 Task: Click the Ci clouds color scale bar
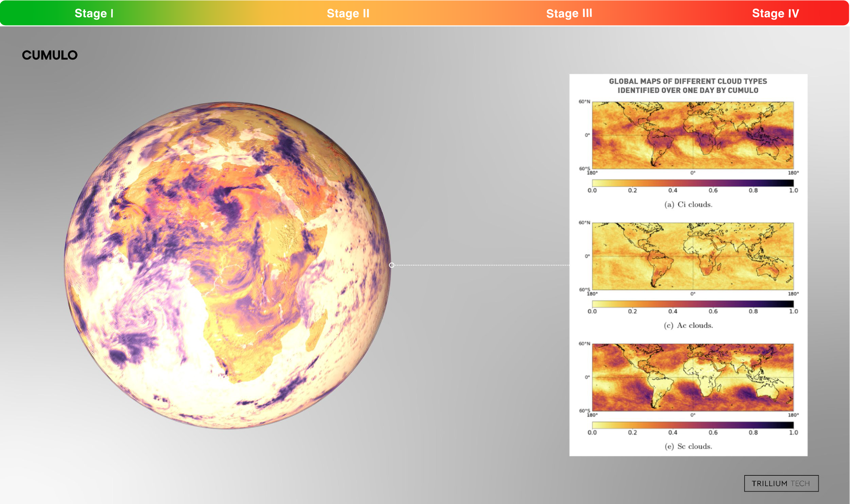click(693, 183)
